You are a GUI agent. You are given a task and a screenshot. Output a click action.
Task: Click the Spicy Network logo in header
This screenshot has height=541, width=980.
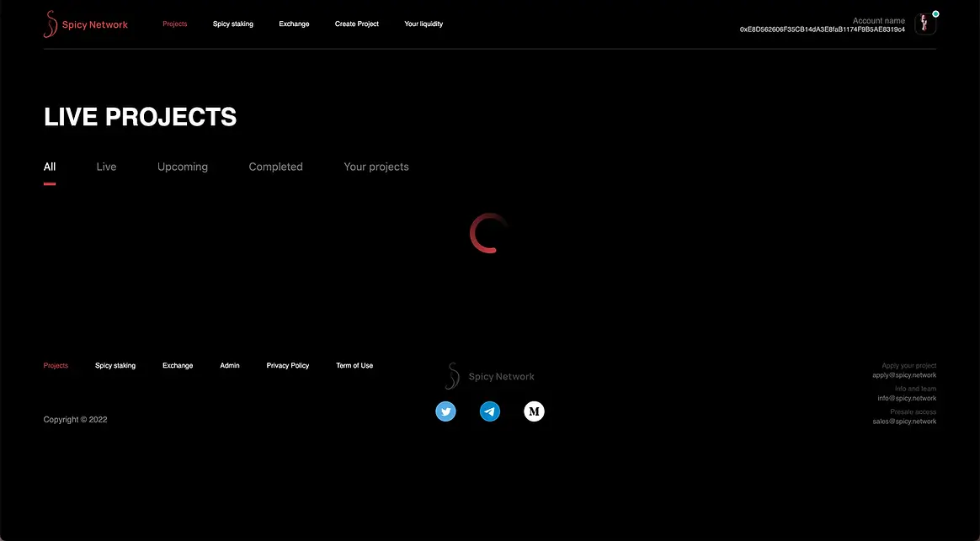pyautogui.click(x=86, y=24)
